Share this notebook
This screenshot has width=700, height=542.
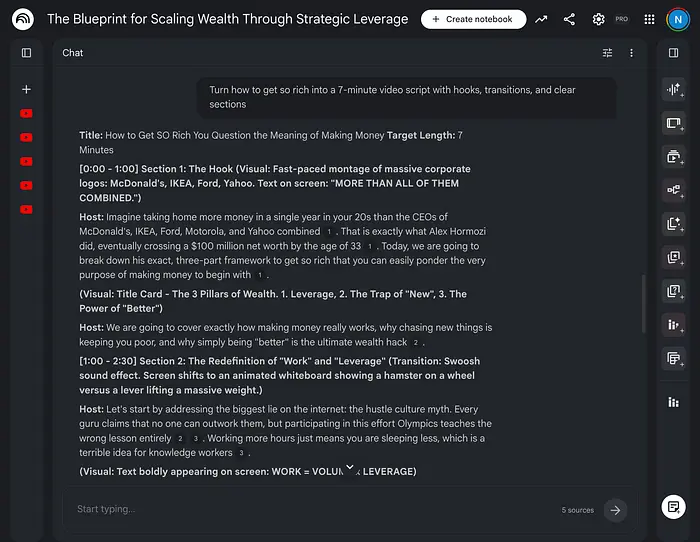[x=570, y=19]
